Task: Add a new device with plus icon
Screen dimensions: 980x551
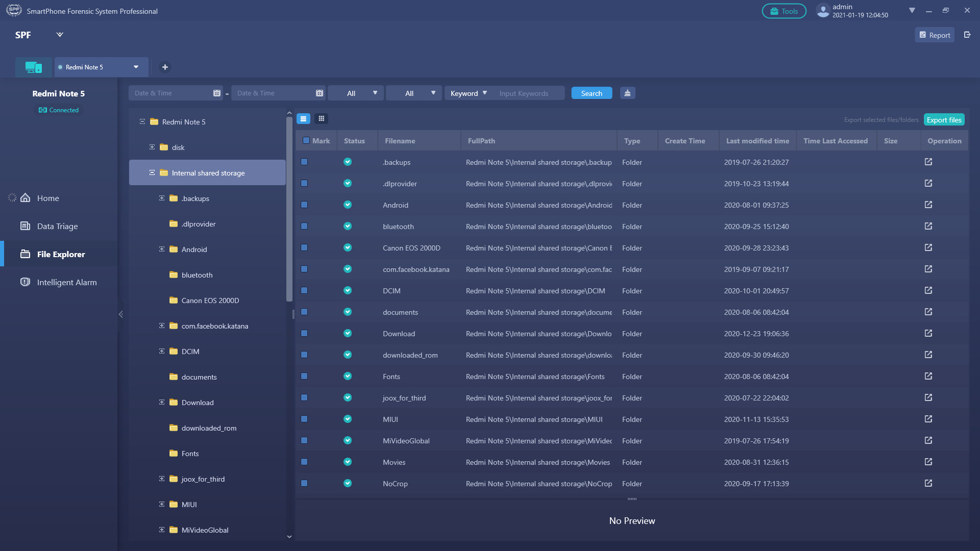Action: [x=165, y=67]
